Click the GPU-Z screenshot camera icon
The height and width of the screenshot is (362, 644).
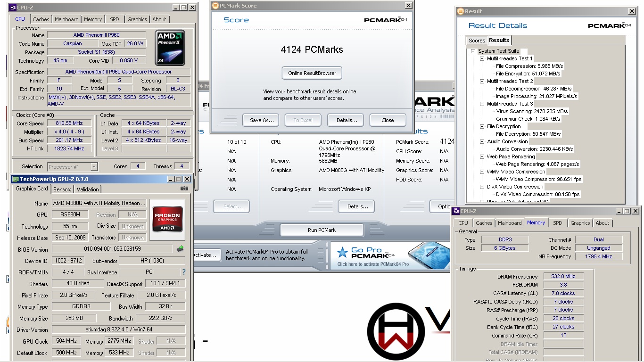(184, 189)
